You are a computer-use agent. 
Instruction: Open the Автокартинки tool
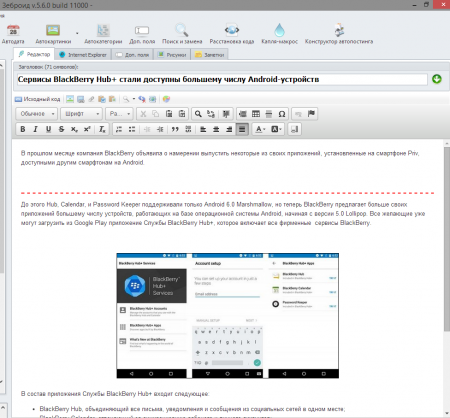53,34
